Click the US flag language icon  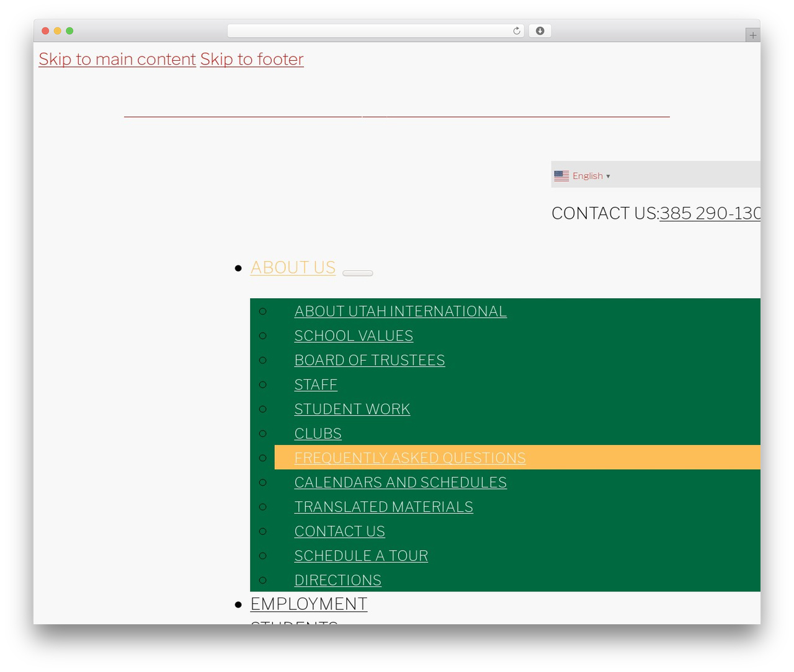tap(561, 176)
